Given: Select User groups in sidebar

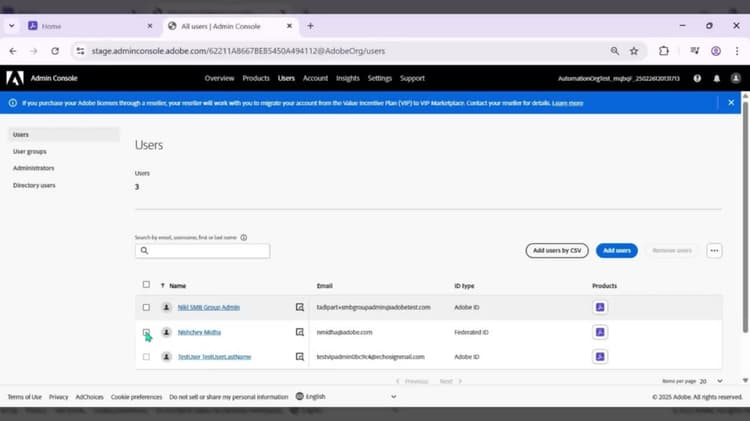Looking at the screenshot, I should (30, 151).
